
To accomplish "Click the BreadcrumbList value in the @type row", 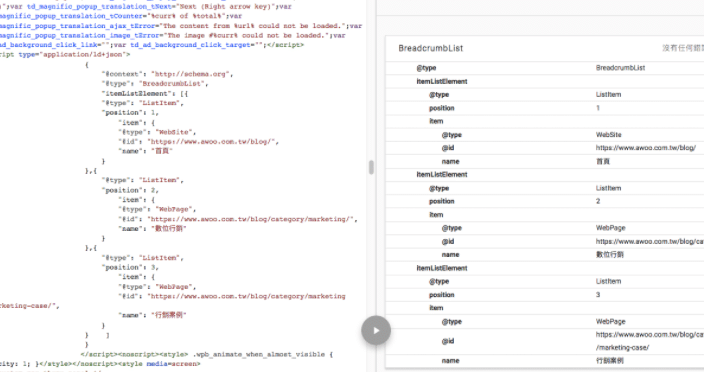I will (x=620, y=68).
